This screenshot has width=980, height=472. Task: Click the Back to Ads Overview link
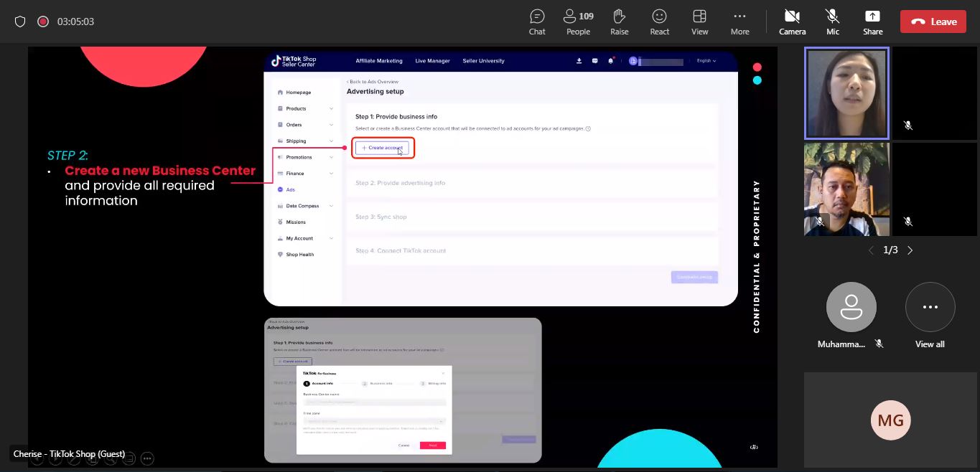373,82
